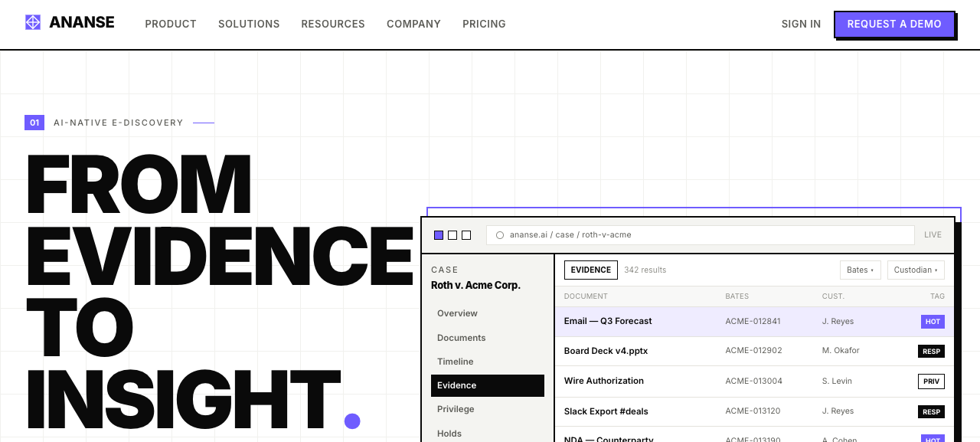Screen dimensions: 980x442
Task: Click Bates number ACME-013004
Action: (753, 381)
